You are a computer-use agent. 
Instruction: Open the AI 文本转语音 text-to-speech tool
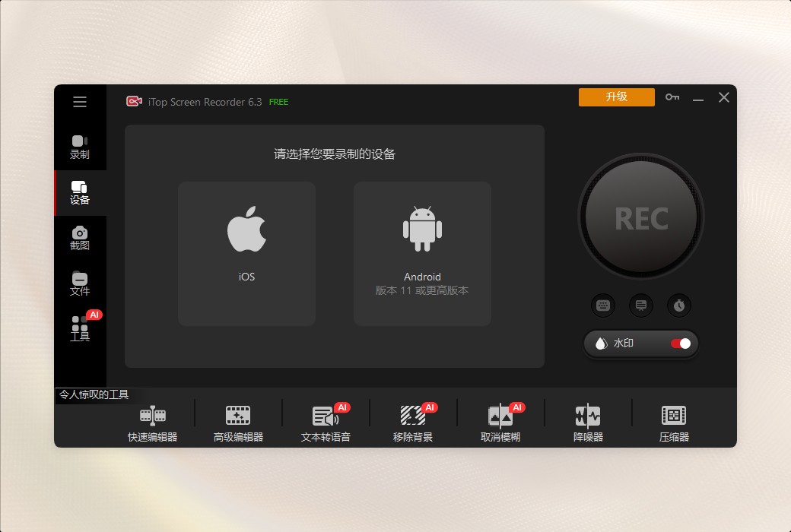click(x=325, y=422)
